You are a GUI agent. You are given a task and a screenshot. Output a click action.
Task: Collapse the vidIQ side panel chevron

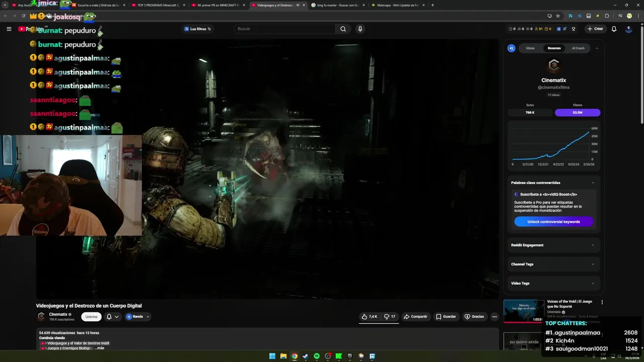coord(597,48)
